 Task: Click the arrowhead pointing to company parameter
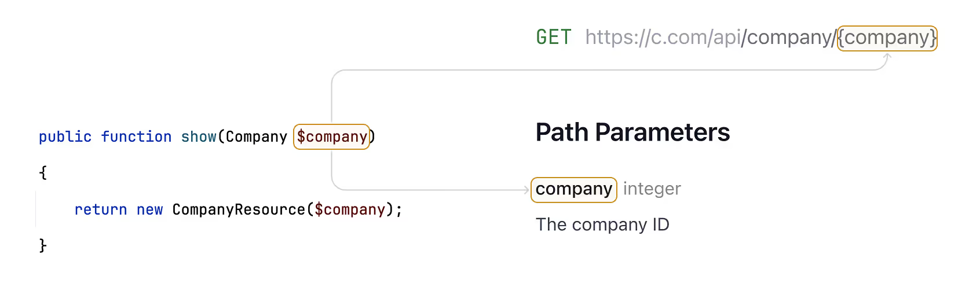coord(525,190)
